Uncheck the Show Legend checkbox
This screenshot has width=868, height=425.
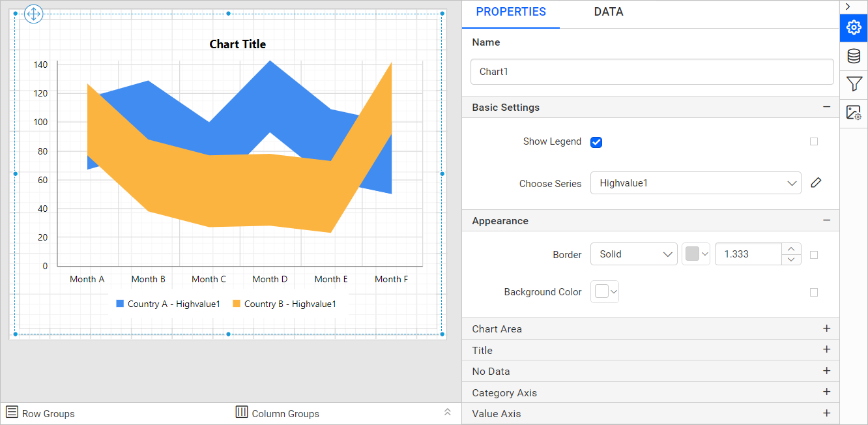pyautogui.click(x=596, y=142)
